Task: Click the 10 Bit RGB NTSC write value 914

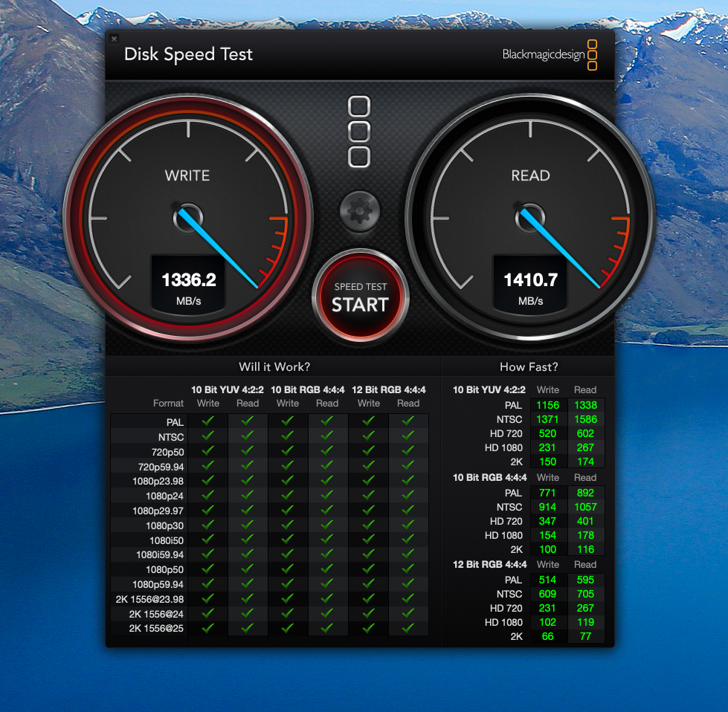Action: pos(548,507)
